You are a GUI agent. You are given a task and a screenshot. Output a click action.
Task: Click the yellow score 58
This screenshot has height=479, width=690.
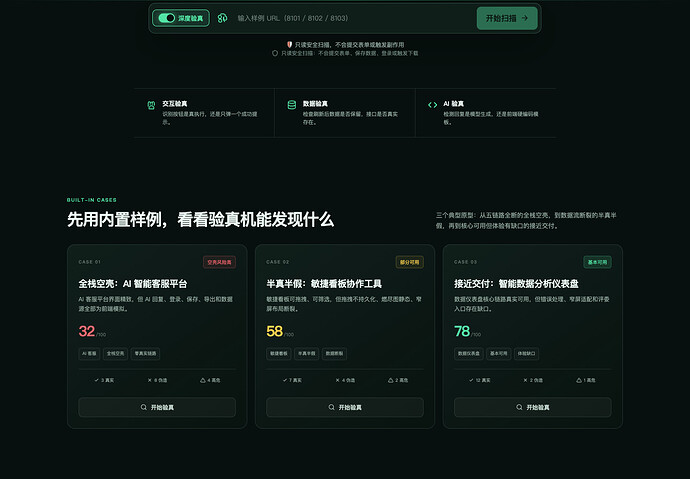(x=275, y=331)
